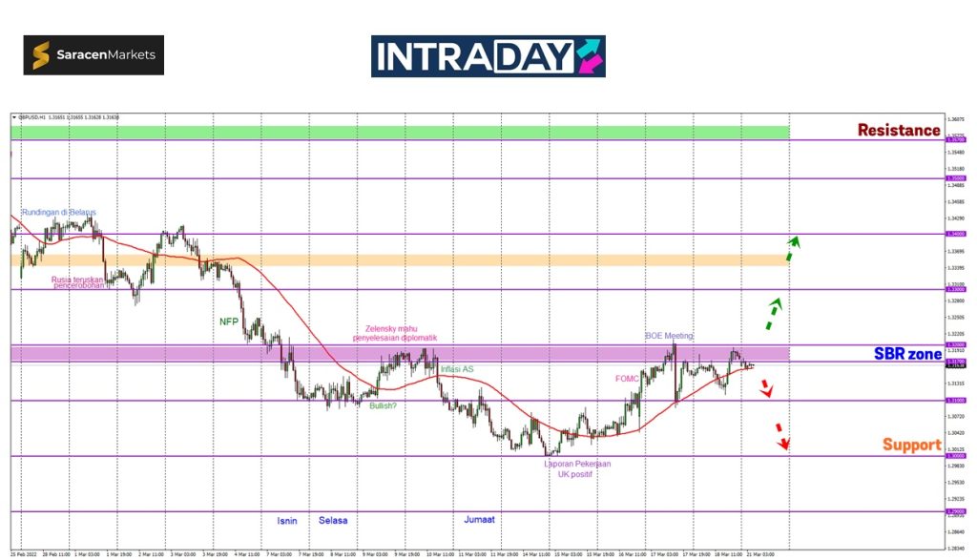Click the lower red dashed arrow
977x560 pixels.
(781, 436)
